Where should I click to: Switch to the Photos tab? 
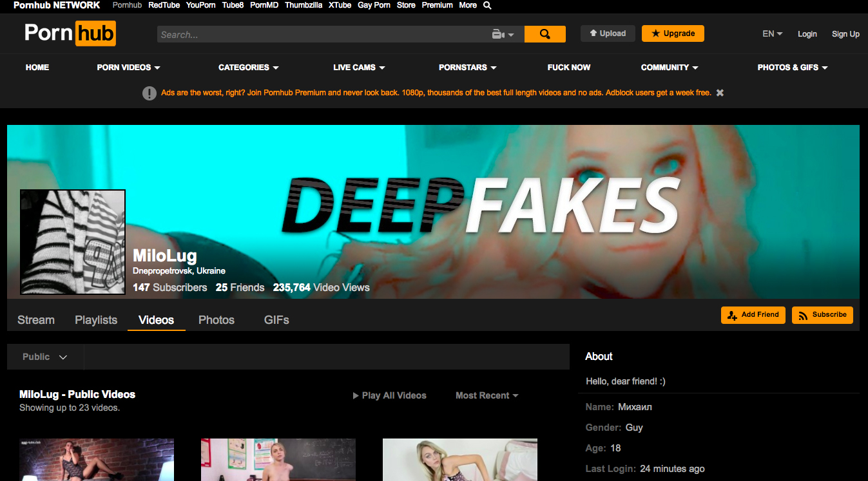[217, 320]
